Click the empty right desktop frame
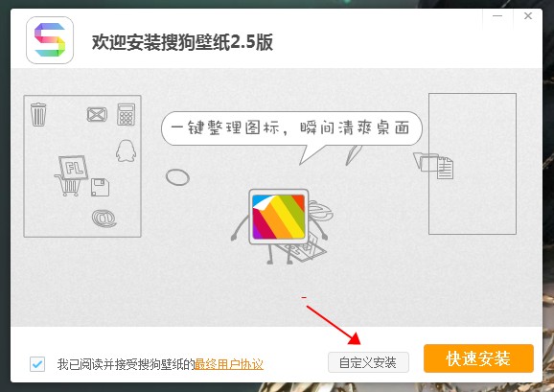 473,164
